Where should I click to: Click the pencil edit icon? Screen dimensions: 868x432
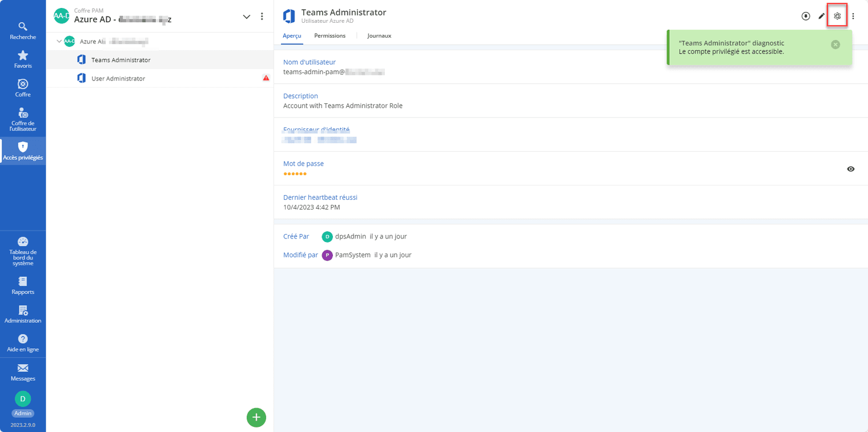[x=821, y=16]
